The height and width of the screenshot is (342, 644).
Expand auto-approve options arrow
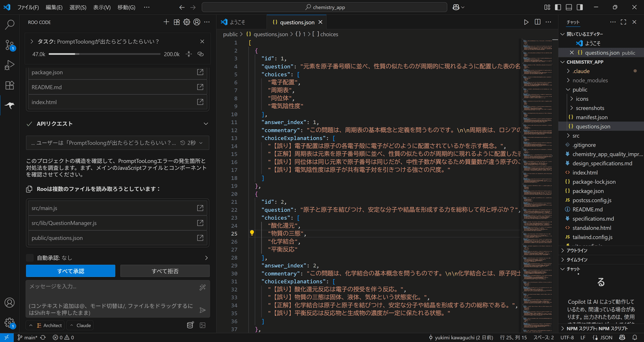click(206, 258)
